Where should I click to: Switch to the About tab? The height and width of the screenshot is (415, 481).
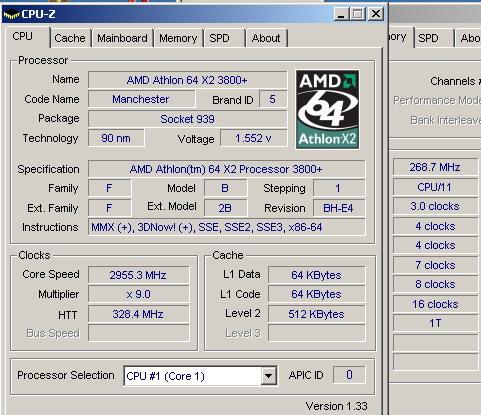point(266,38)
